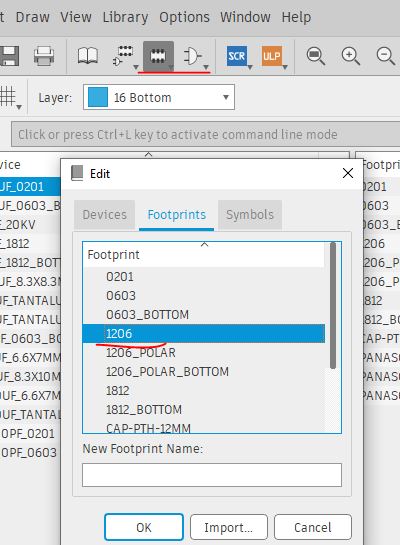Screen dimensions: 400x545
Task: Click the blue layer color swatch
Action: [x=98, y=97]
